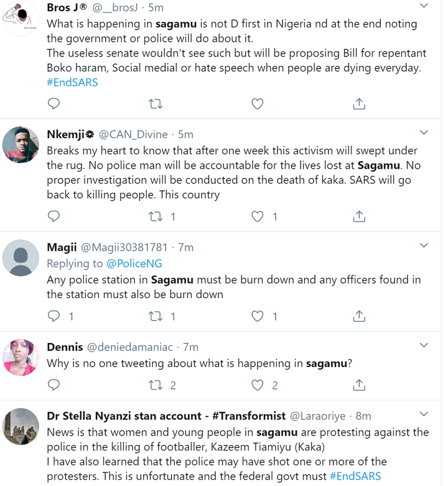Like Magii's tweet

(257, 316)
